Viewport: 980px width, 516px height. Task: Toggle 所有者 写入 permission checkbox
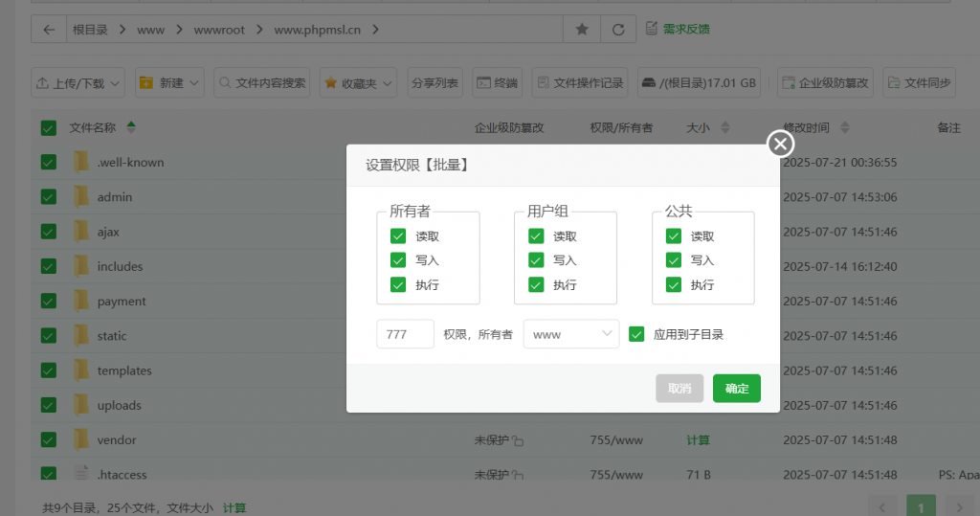point(398,260)
